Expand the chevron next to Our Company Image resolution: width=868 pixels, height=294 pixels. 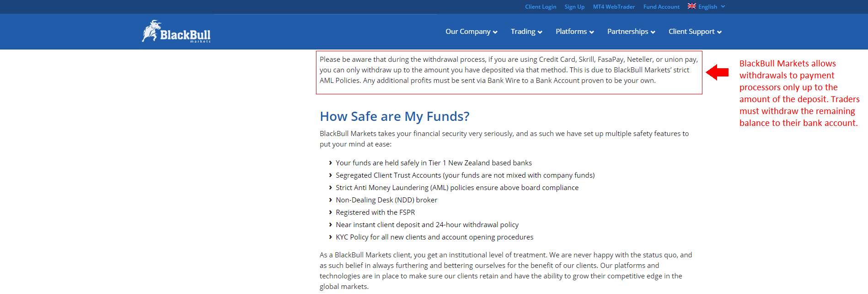click(495, 32)
